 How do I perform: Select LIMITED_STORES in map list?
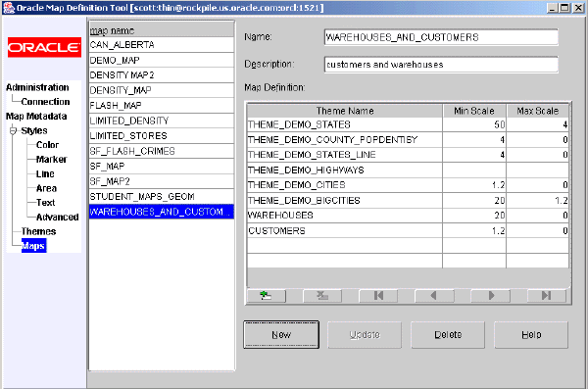162,136
